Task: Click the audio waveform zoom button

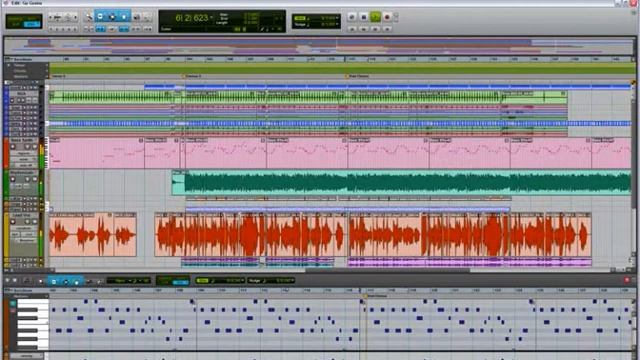Action: pyautogui.click(x=58, y=18)
